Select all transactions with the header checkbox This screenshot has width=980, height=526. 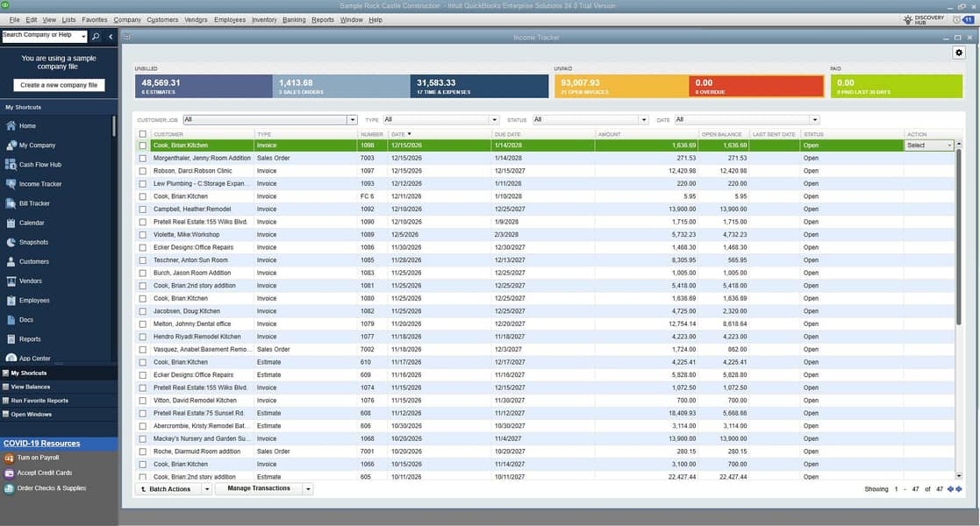click(x=142, y=133)
